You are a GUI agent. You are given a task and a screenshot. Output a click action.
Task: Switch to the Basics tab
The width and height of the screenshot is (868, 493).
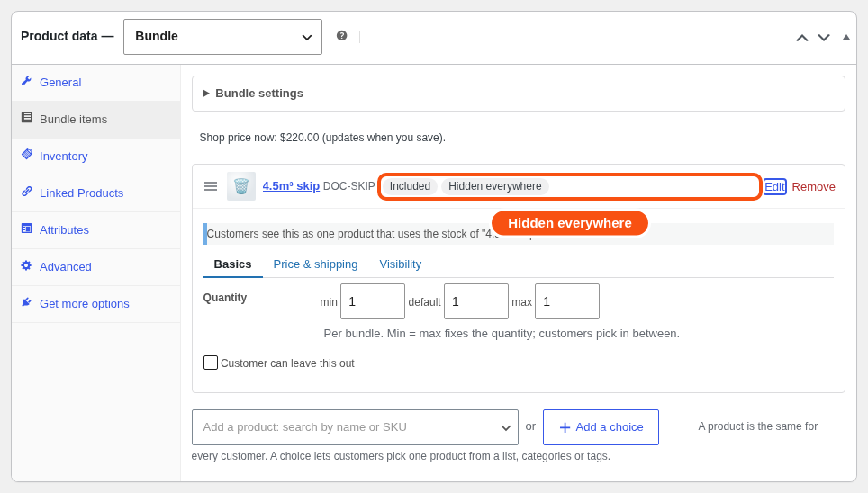(232, 264)
